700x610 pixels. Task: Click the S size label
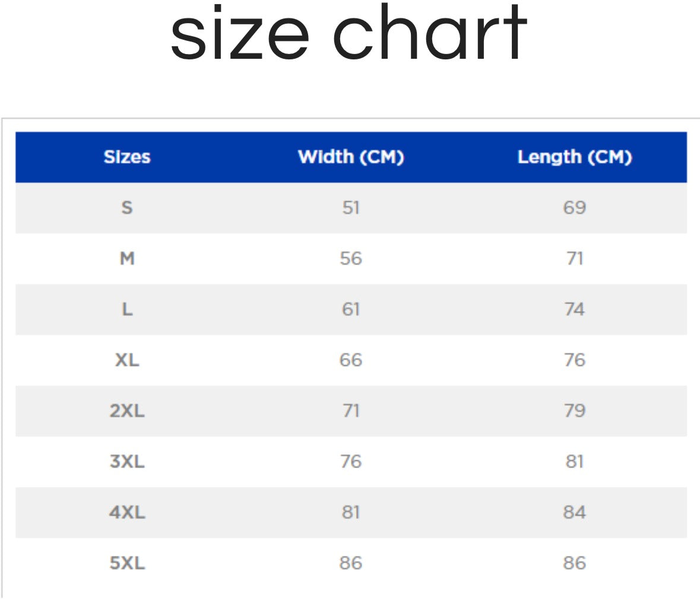(x=127, y=207)
